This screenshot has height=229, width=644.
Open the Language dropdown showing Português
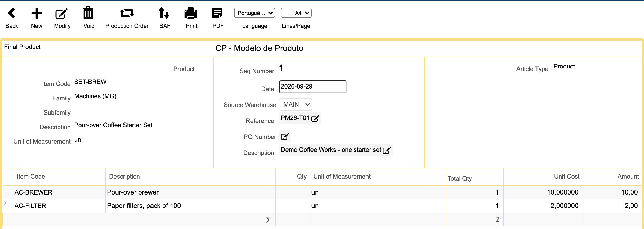click(255, 13)
